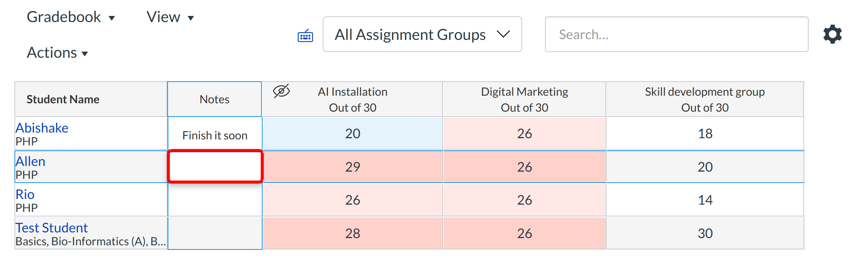Expand All Assignment Groups dropdown
868x262 pixels.
422,35
